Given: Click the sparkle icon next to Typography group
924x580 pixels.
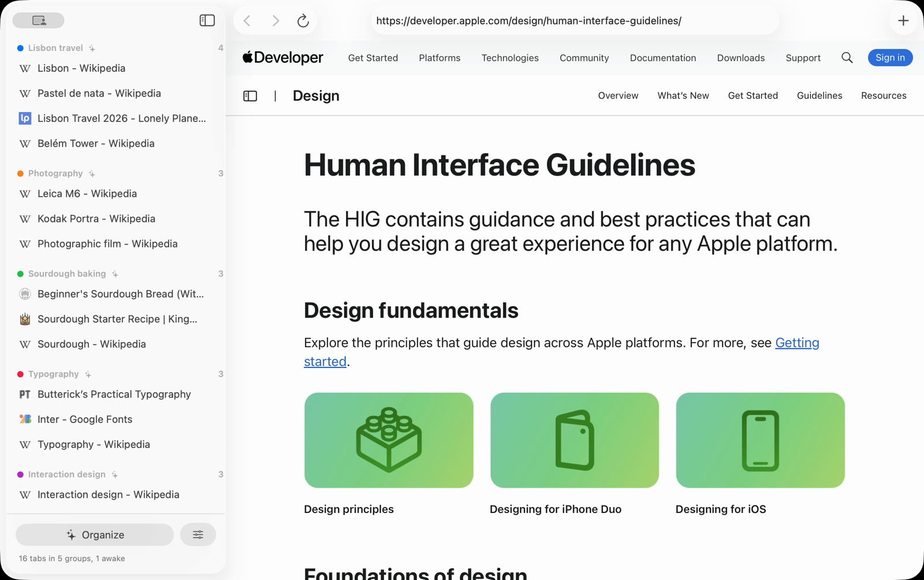Looking at the screenshot, I should pyautogui.click(x=88, y=374).
